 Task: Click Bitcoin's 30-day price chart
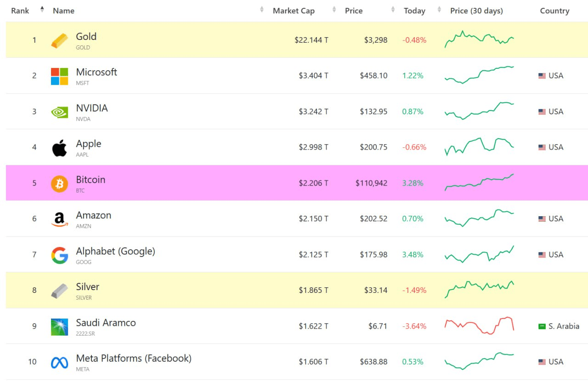coord(479,182)
